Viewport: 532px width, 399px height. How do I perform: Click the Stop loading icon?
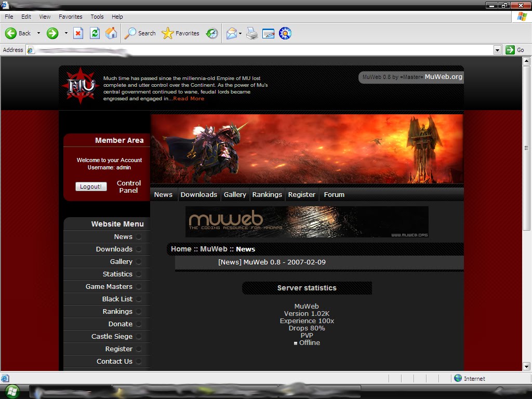pyautogui.click(x=79, y=33)
